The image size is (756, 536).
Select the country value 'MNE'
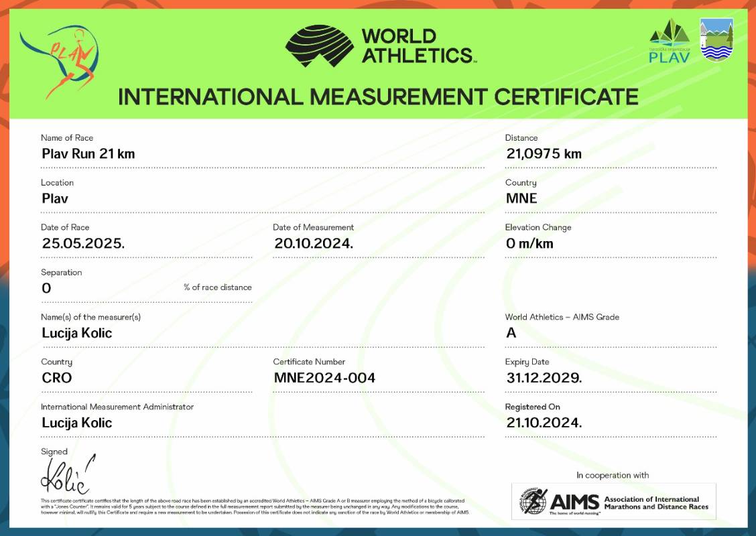[x=521, y=198]
